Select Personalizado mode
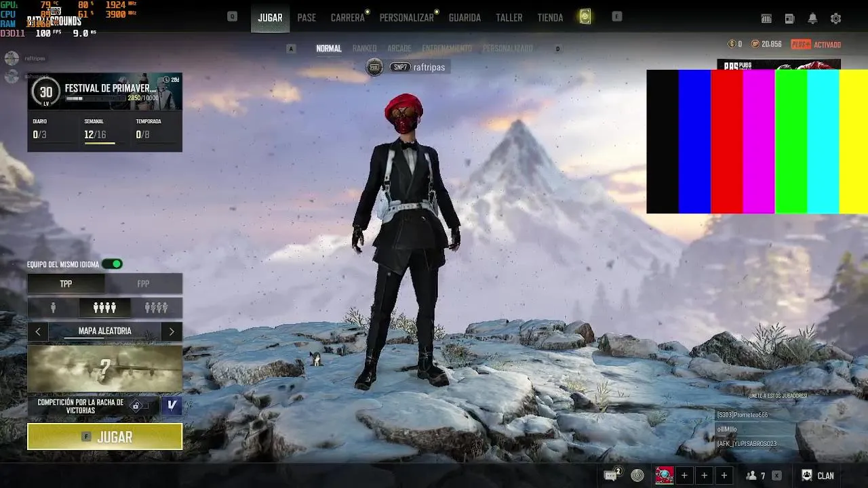 point(508,48)
